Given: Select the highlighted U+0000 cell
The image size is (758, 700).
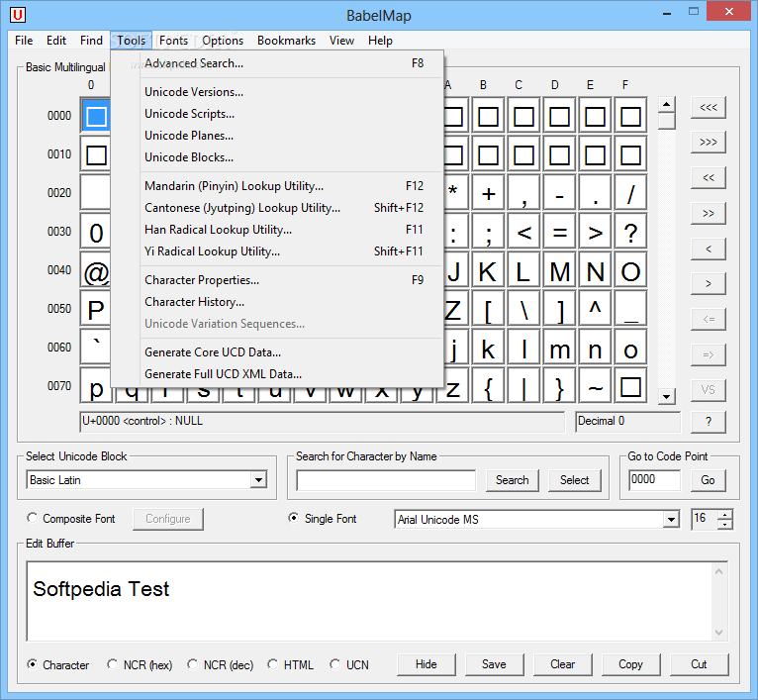Looking at the screenshot, I should [96, 116].
